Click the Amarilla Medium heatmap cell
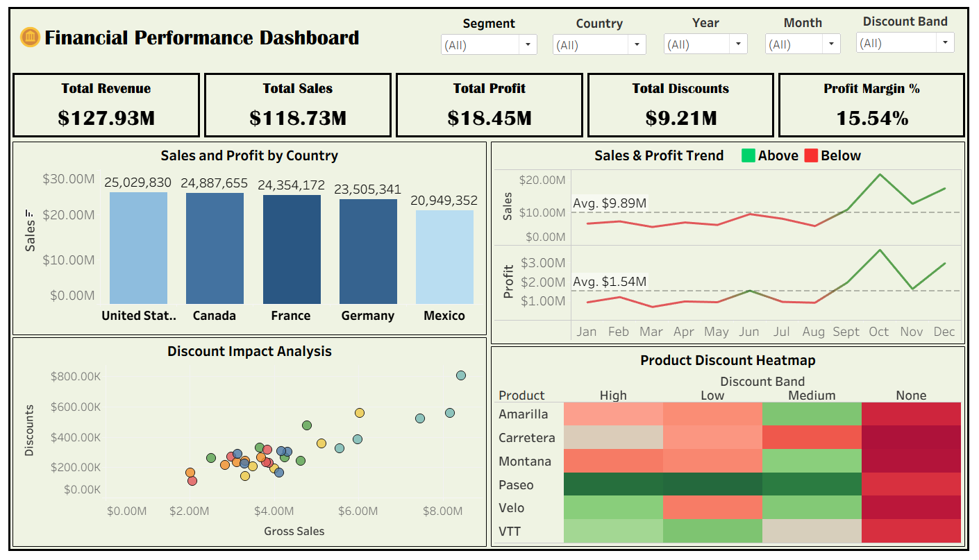Image resolution: width=979 pixels, height=560 pixels. (812, 414)
